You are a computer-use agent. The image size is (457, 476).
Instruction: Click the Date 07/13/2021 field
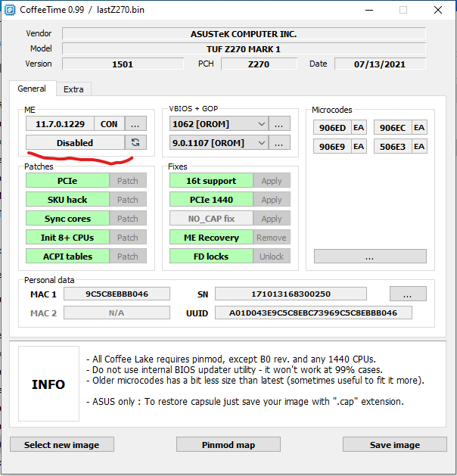[380, 64]
